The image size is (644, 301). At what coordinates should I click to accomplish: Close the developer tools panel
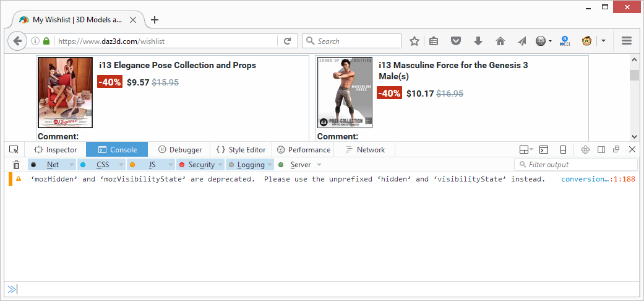(x=632, y=150)
